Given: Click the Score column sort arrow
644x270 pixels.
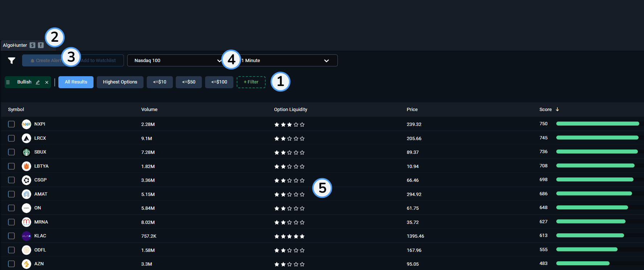Looking at the screenshot, I should click(x=557, y=109).
